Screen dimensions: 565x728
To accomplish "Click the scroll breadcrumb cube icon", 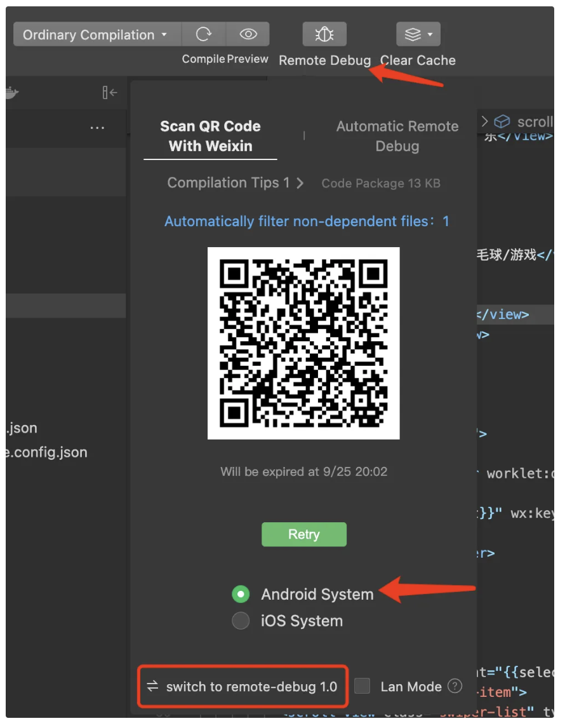I will click(502, 121).
